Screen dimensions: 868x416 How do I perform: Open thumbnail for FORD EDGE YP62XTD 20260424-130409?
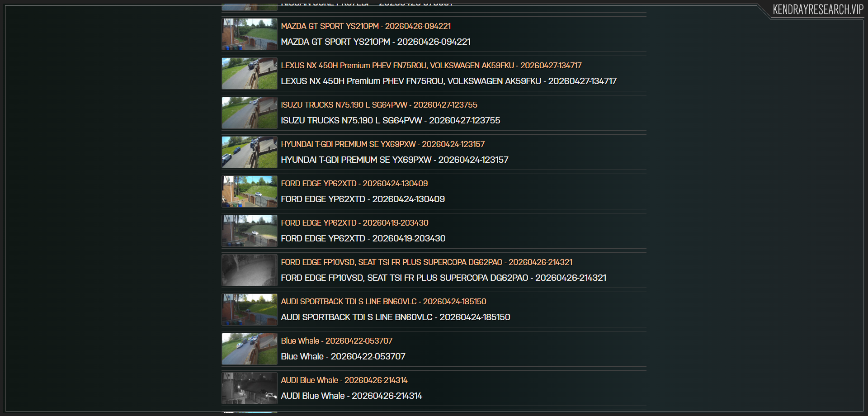pos(250,191)
